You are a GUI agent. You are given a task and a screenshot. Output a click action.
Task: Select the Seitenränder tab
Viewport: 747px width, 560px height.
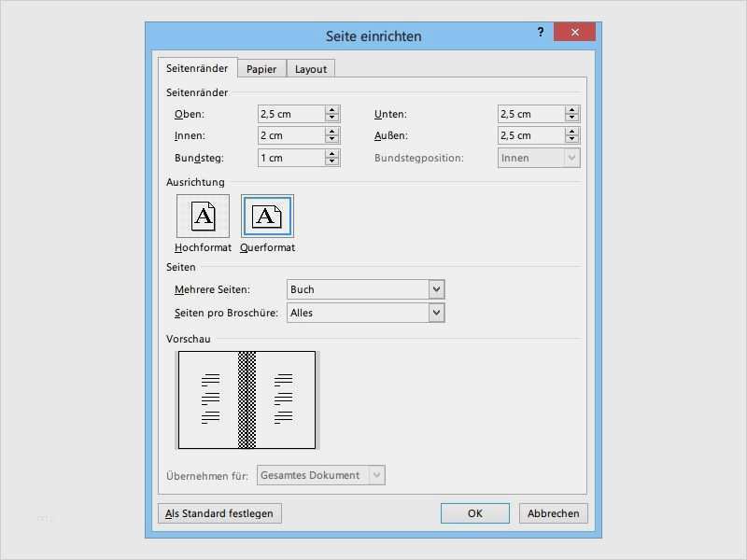tap(197, 68)
